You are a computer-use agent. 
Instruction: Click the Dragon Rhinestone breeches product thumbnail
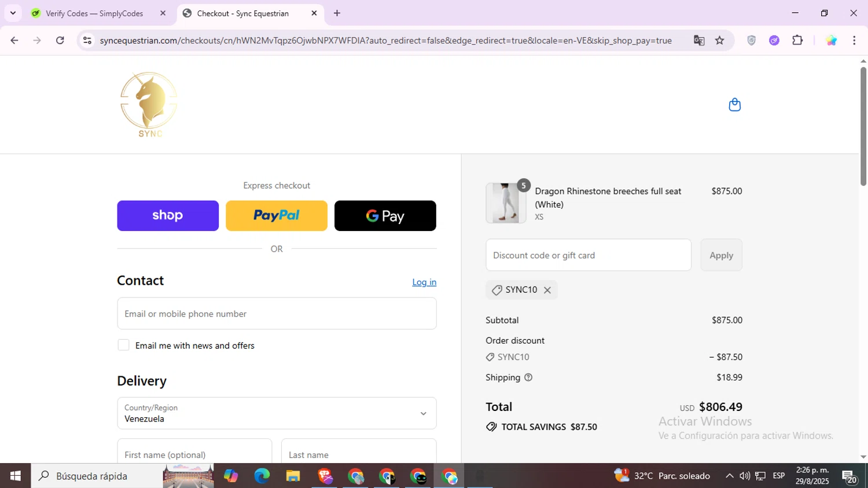pos(506,203)
